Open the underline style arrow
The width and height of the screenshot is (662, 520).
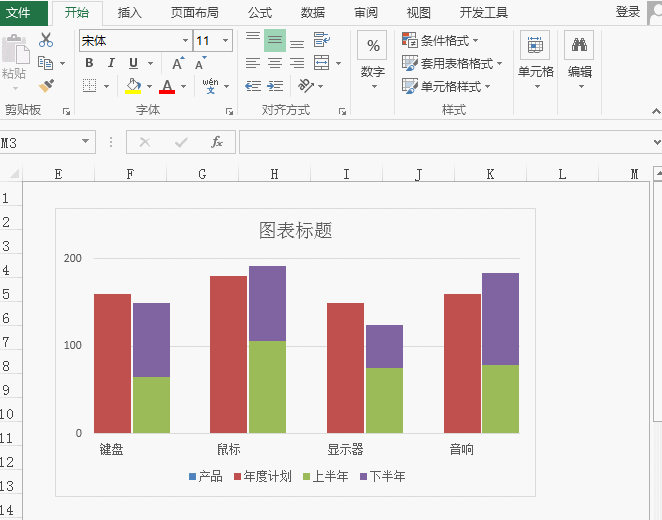[x=150, y=63]
